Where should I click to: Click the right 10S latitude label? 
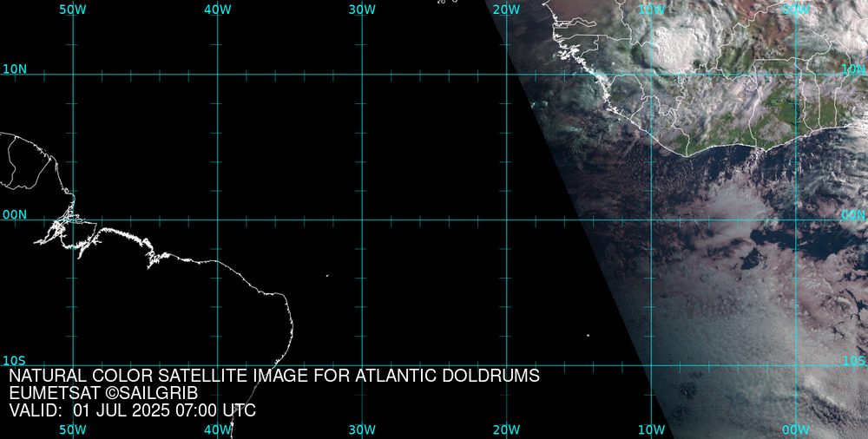pos(853,361)
